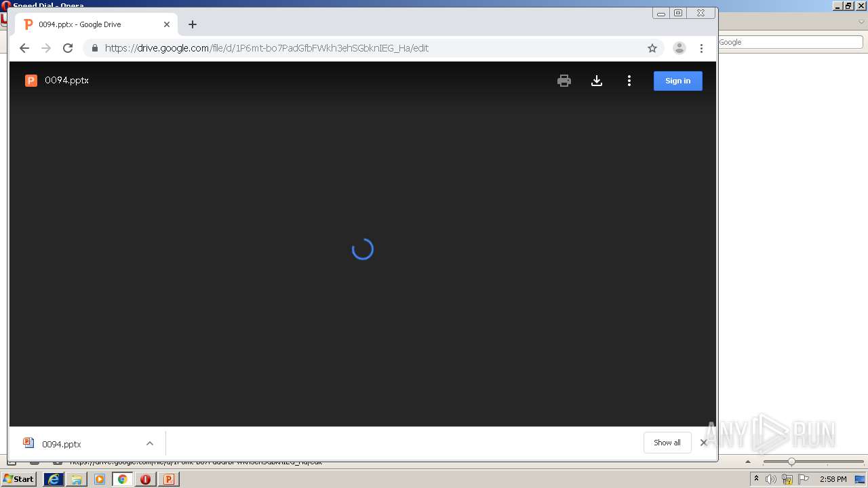Show hidden system tray icons
The height and width of the screenshot is (488, 868).
click(x=756, y=479)
